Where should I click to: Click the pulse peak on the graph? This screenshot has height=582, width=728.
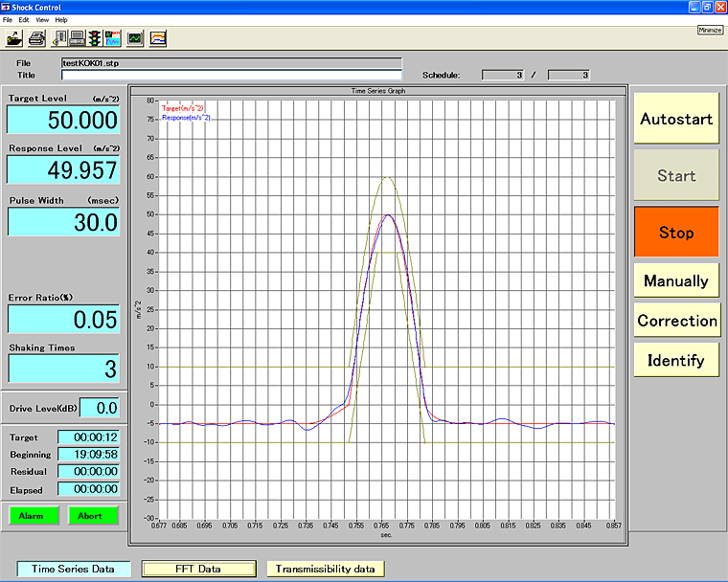[x=388, y=214]
